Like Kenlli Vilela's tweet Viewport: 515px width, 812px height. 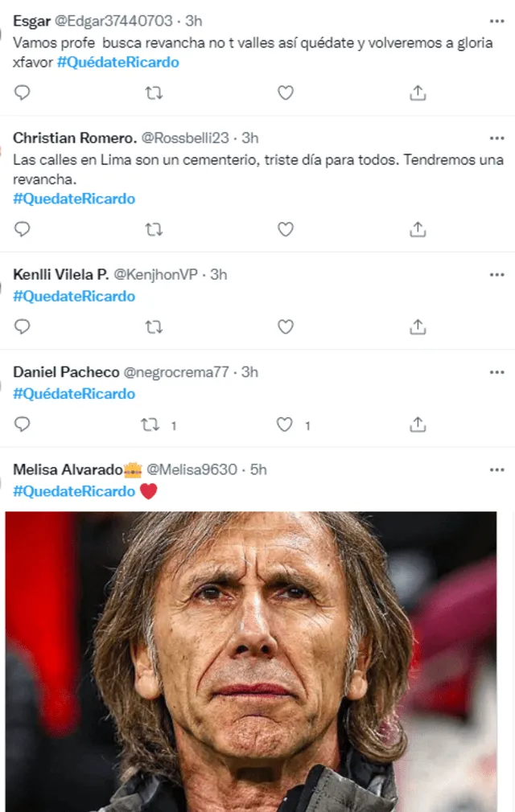pyautogui.click(x=285, y=327)
